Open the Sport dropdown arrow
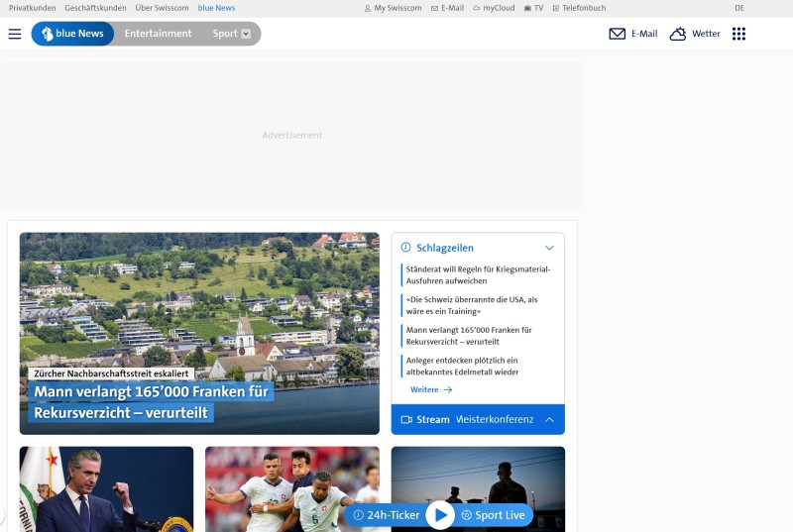 (x=246, y=34)
